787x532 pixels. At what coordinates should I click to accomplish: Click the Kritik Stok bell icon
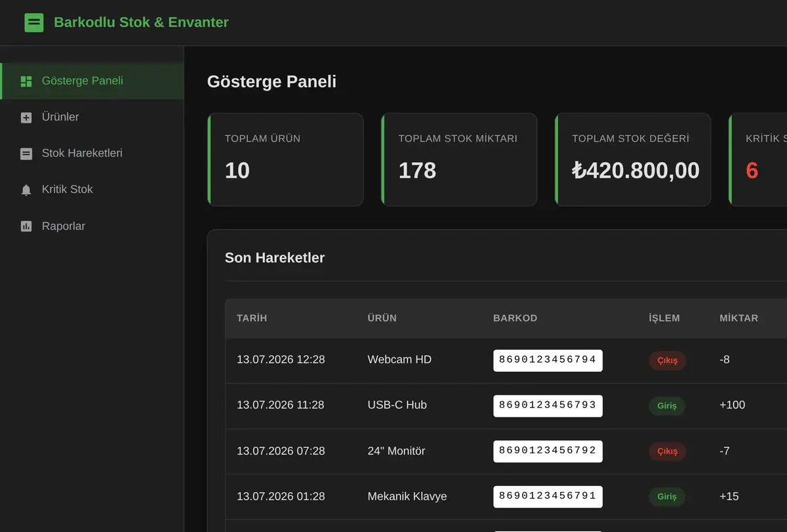point(26,190)
